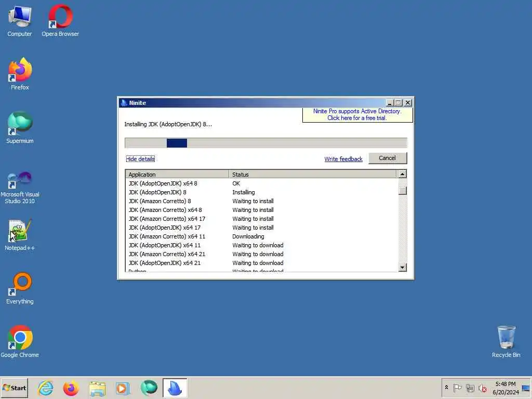Select the Notepad++ desktop shortcut
This screenshot has width=532, height=399.
click(x=20, y=235)
